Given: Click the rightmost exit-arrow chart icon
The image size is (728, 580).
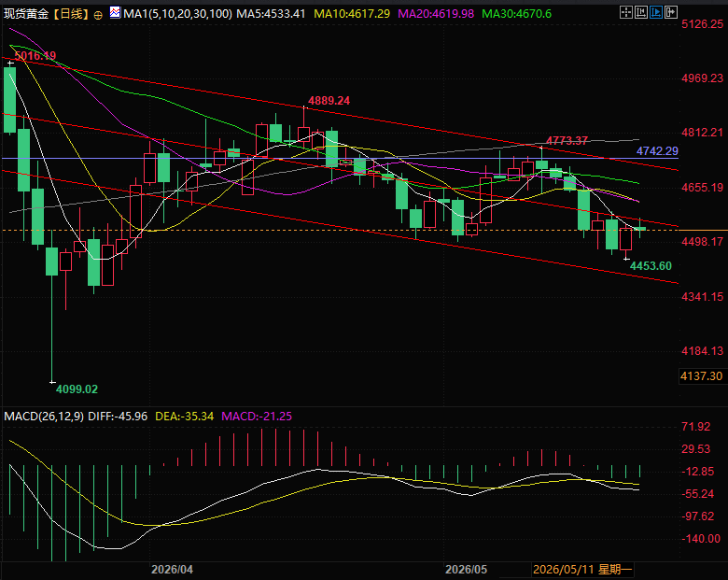Looking at the screenshot, I should coord(671,12).
